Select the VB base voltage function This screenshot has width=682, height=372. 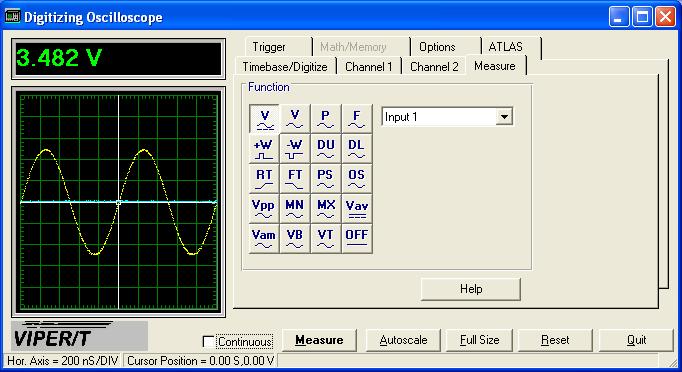(x=295, y=239)
